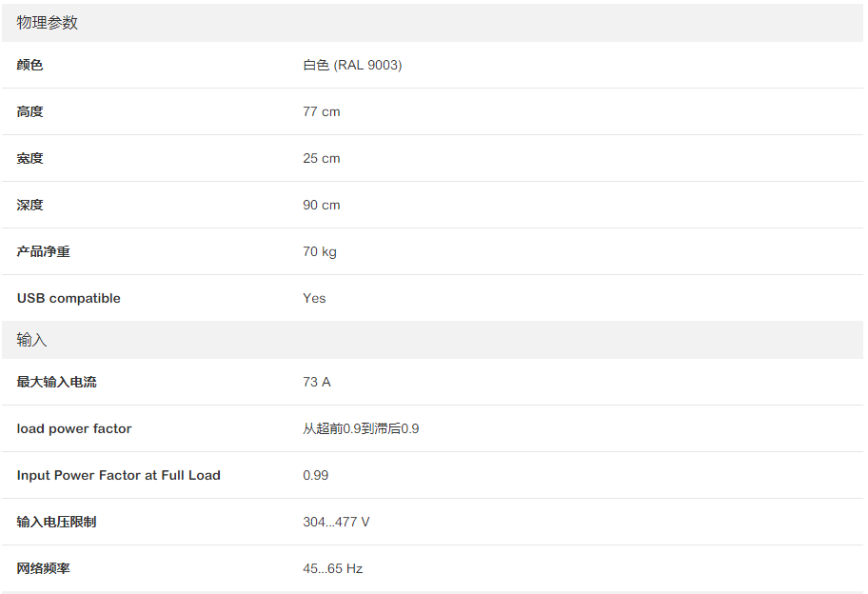Select the load power factor label
Image resolution: width=868 pixels, height=594 pixels.
coord(74,428)
